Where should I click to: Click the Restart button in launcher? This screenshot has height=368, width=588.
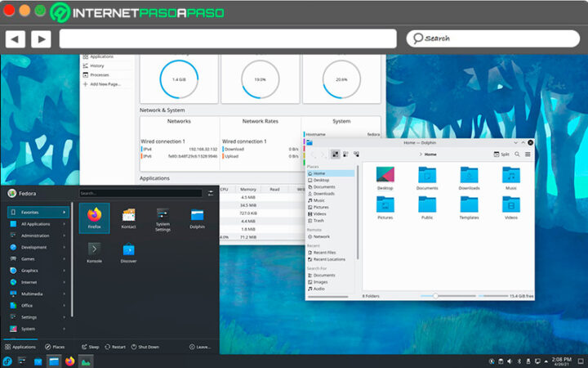click(115, 347)
